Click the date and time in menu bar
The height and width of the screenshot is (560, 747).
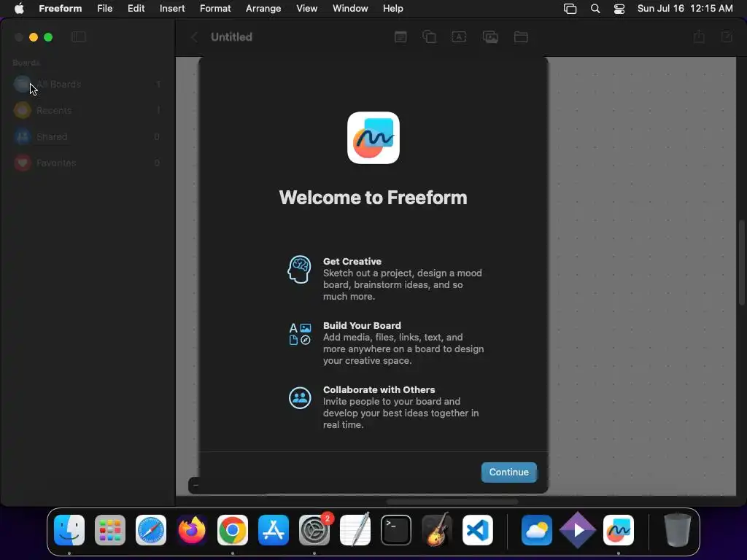pyautogui.click(x=684, y=8)
